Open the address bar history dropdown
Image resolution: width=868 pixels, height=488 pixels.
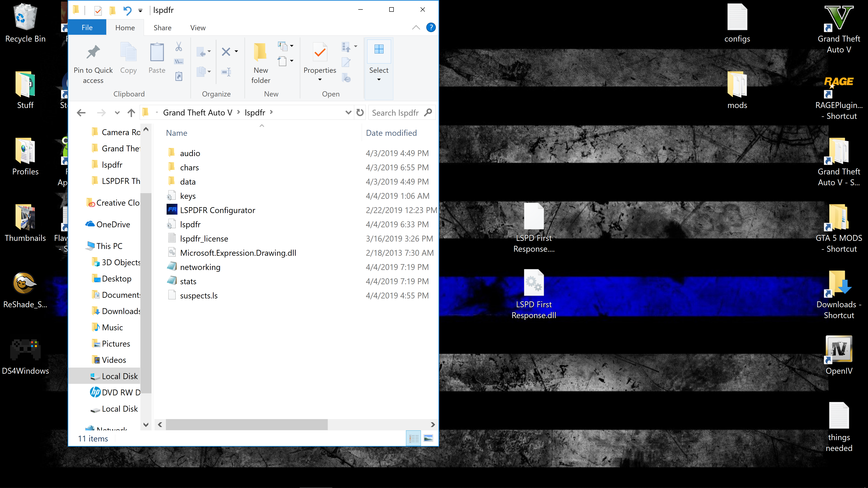[348, 113]
